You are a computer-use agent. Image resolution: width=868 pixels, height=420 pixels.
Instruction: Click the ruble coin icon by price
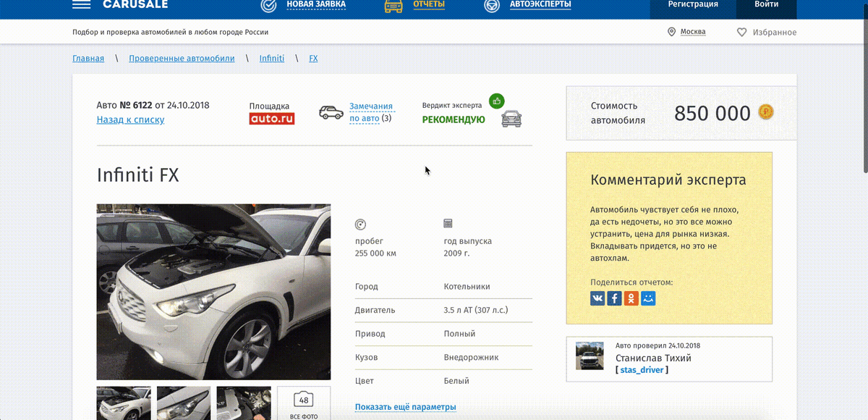(x=766, y=112)
